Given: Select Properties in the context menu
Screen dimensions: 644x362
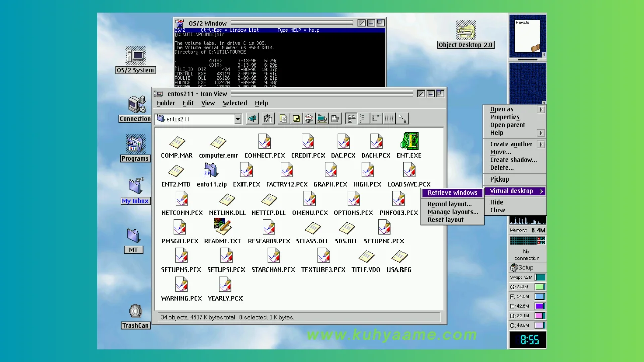Looking at the screenshot, I should 505,117.
